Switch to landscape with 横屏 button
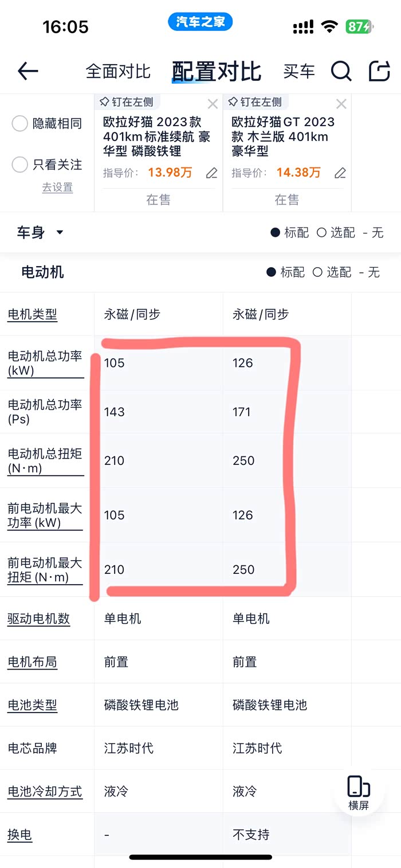 [x=359, y=793]
